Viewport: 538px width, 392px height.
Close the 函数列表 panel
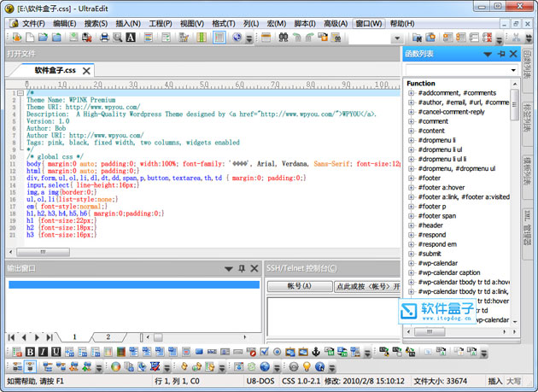(x=513, y=54)
